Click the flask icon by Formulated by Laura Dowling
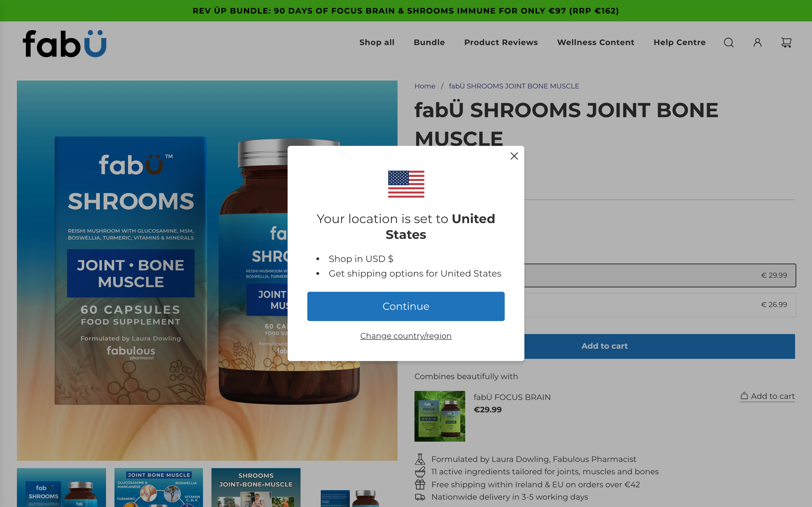812x507 pixels. click(x=420, y=459)
